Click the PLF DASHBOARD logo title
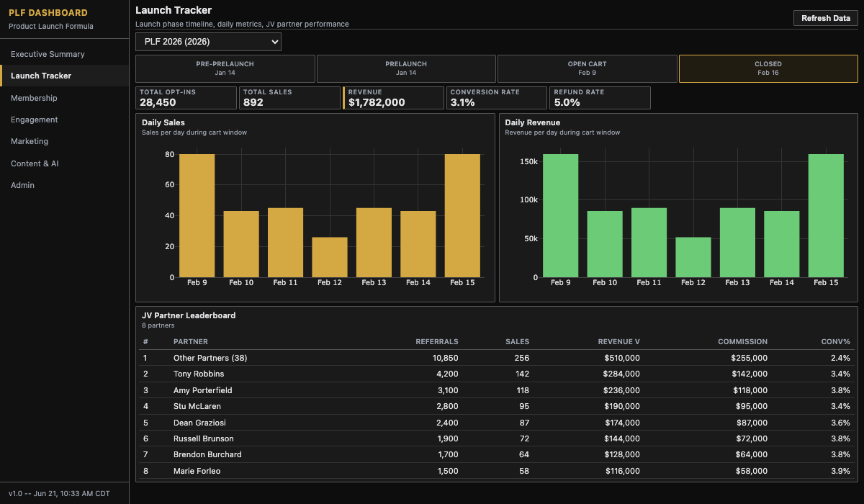The image size is (864, 504). tap(48, 13)
